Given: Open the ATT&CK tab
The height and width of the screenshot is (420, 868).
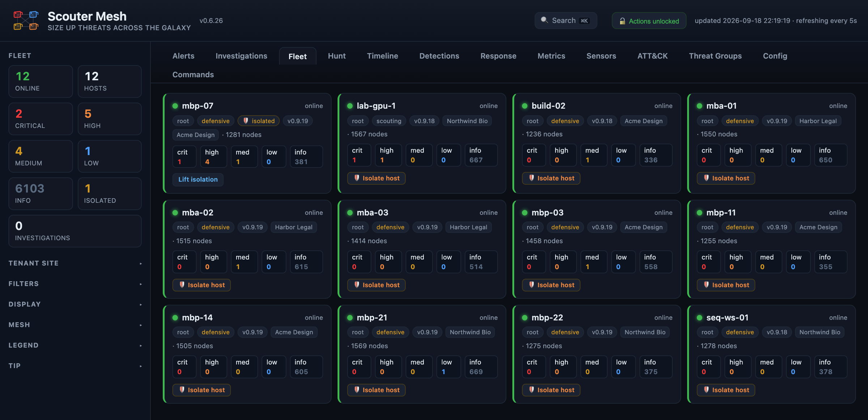Looking at the screenshot, I should coord(652,56).
